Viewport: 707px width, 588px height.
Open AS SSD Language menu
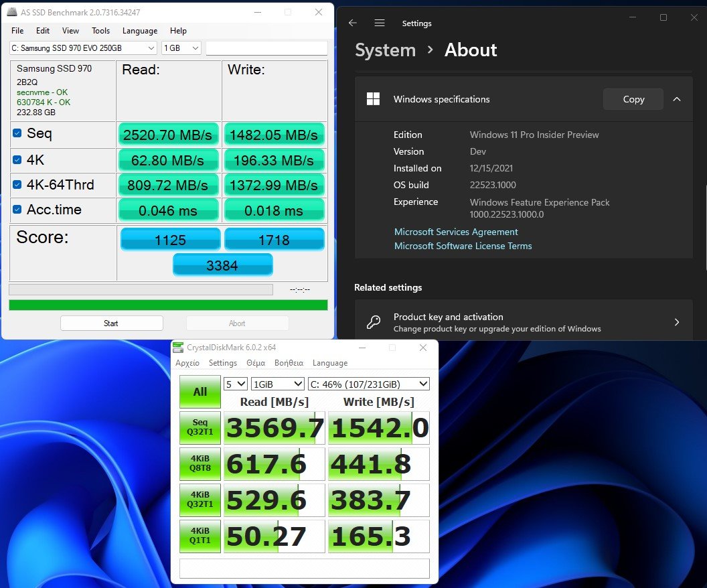click(140, 31)
